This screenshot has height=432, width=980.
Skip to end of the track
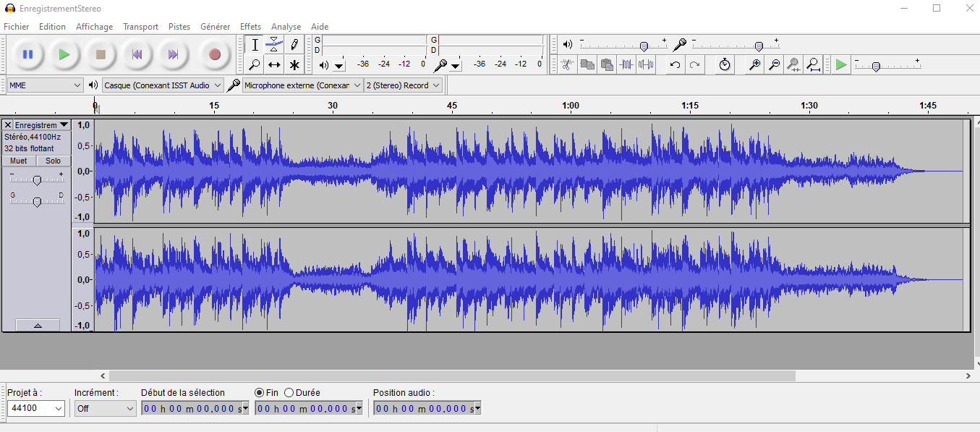click(173, 54)
